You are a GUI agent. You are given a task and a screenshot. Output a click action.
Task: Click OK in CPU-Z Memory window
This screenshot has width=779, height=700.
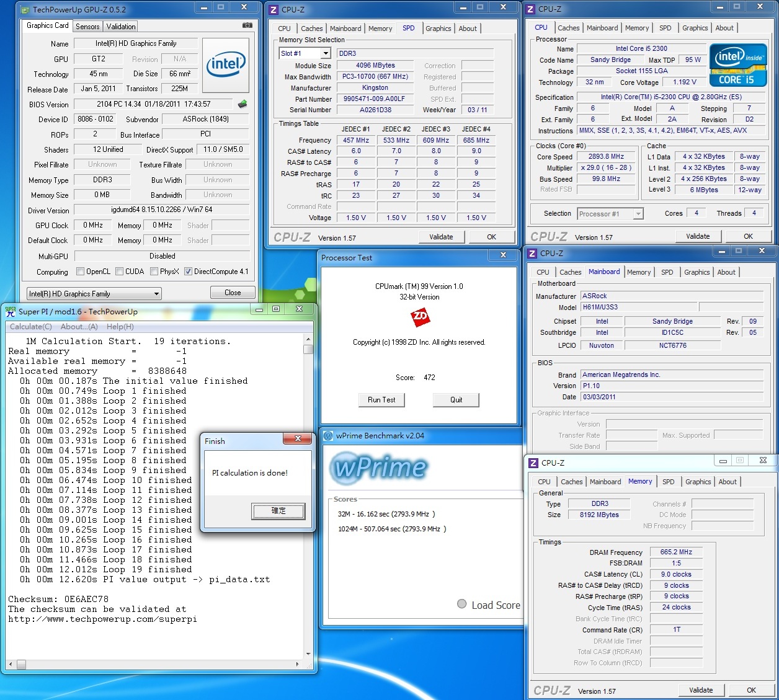pos(751,690)
